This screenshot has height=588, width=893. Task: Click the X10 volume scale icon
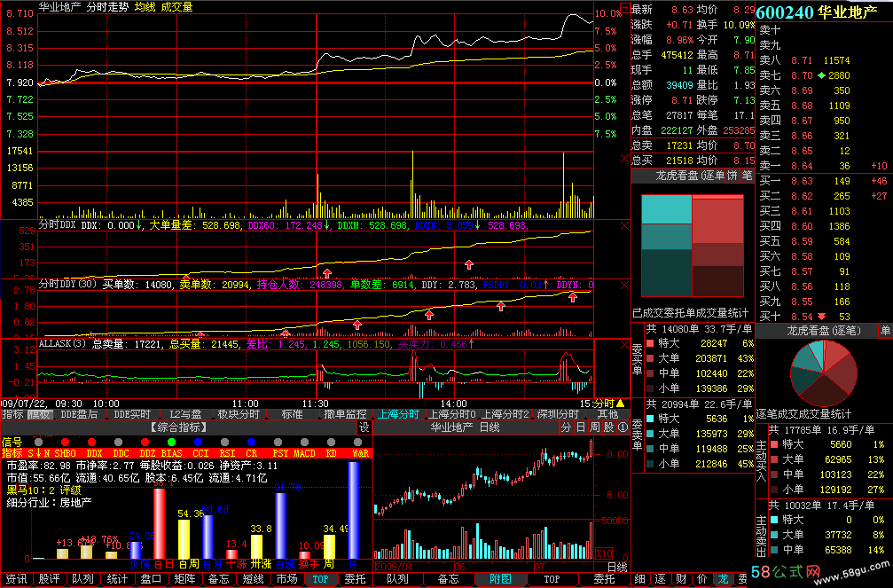tap(604, 553)
